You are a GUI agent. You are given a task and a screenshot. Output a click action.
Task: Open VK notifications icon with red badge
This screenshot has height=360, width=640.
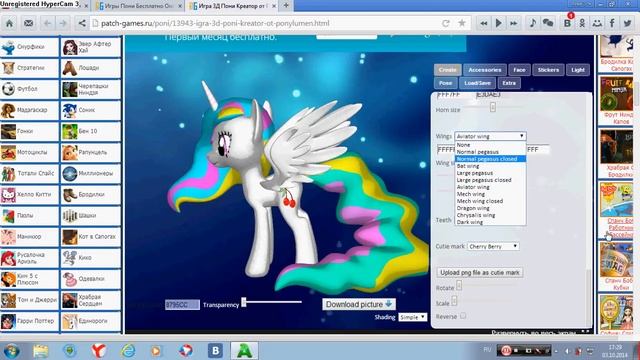pyautogui.click(x=567, y=22)
